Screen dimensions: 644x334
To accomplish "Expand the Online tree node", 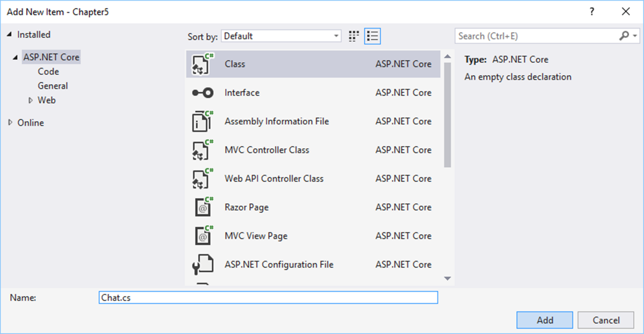I will coord(10,122).
